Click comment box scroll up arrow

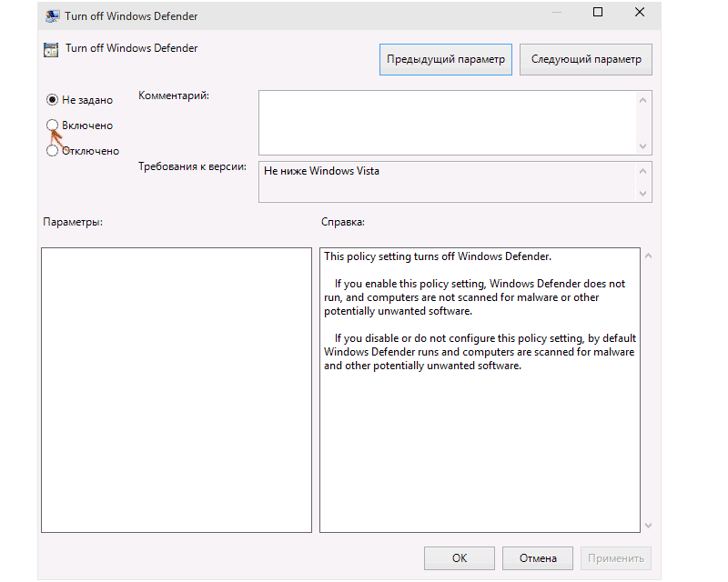(x=642, y=100)
